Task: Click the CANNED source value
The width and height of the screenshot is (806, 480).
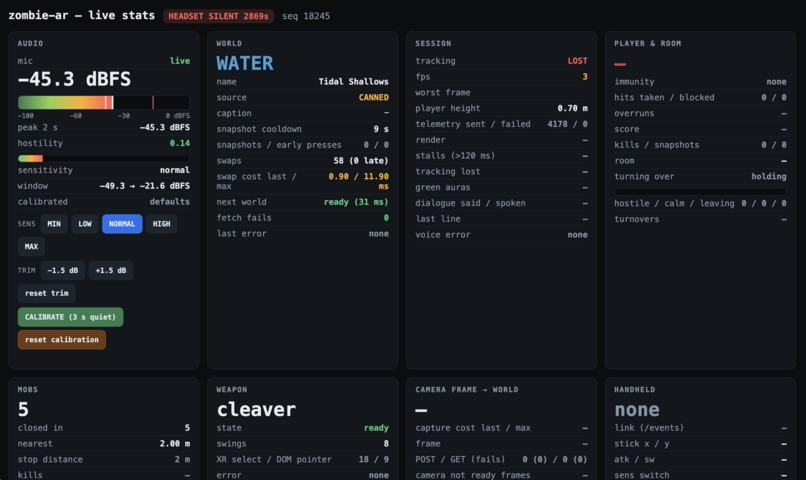Action: (x=374, y=98)
